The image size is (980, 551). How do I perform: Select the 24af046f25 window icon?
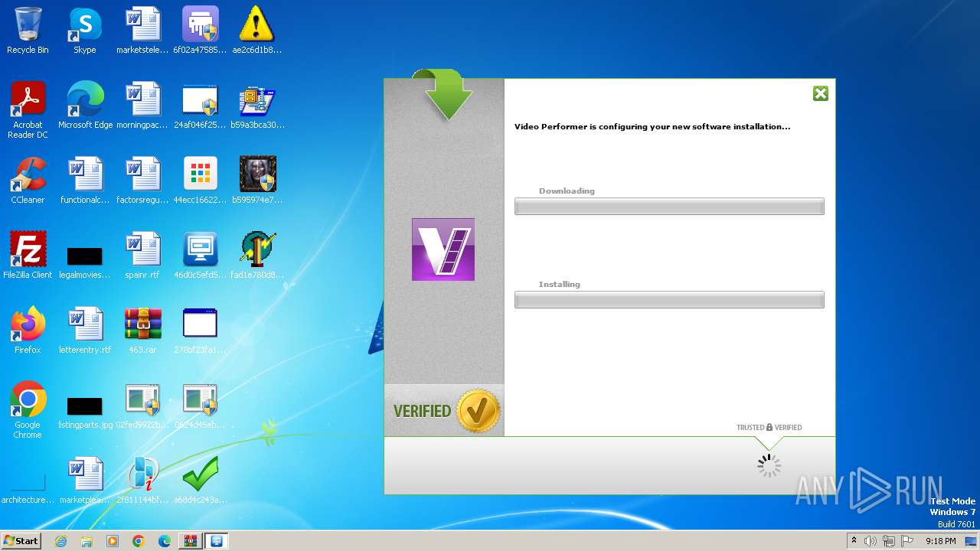(x=200, y=106)
